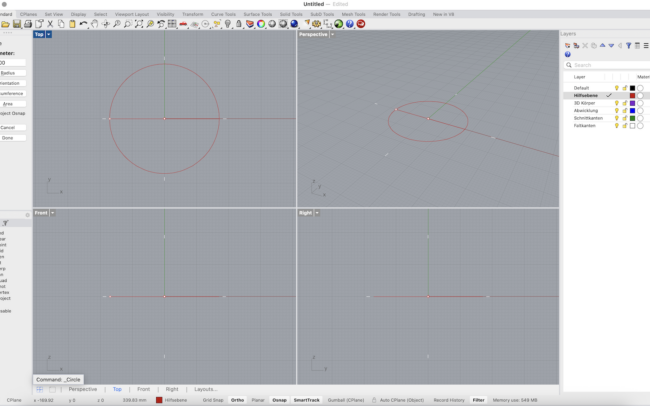Click the blue render sphere icon
Screen dimensions: 650x406
click(x=294, y=24)
